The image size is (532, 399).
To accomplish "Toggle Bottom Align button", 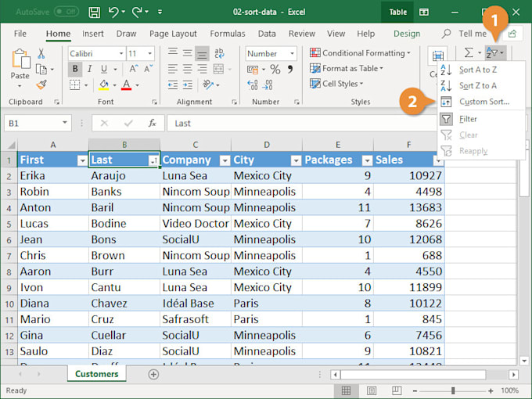I will 202,53.
